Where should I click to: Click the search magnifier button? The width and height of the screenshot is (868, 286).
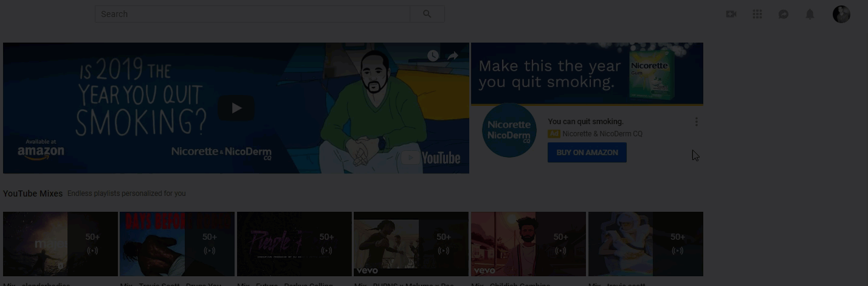coord(427,14)
